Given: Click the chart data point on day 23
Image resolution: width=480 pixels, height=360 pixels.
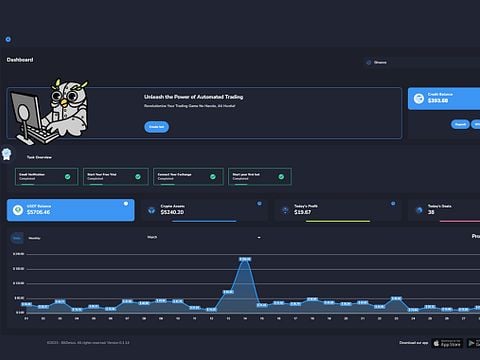Looking at the screenshot, I should click(x=396, y=298).
